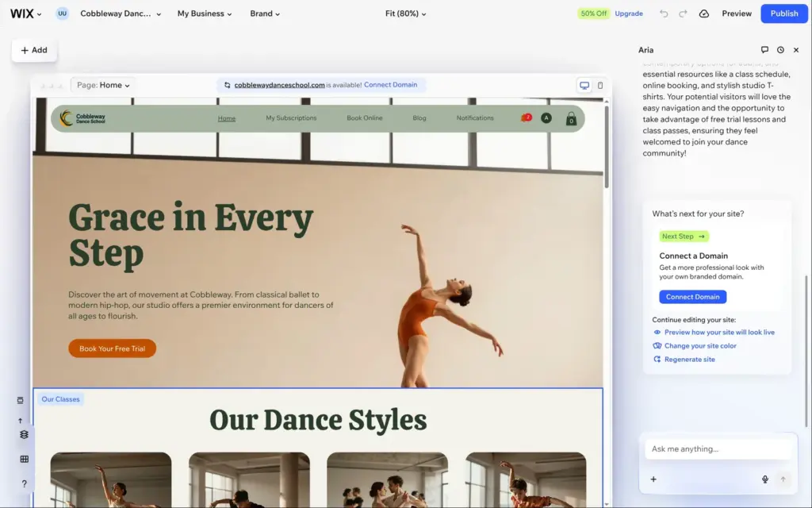Image resolution: width=812 pixels, height=508 pixels.
Task: Click the Next Step badge
Action: tap(684, 237)
